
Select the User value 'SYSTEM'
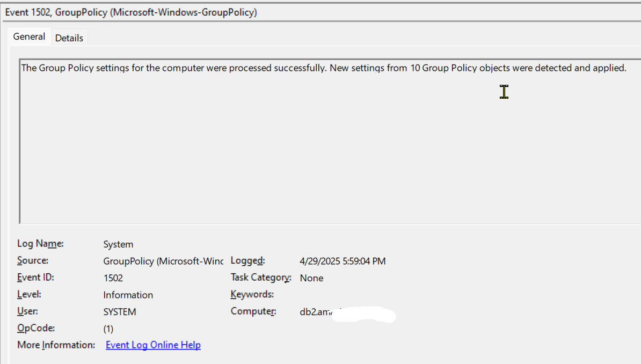(120, 311)
